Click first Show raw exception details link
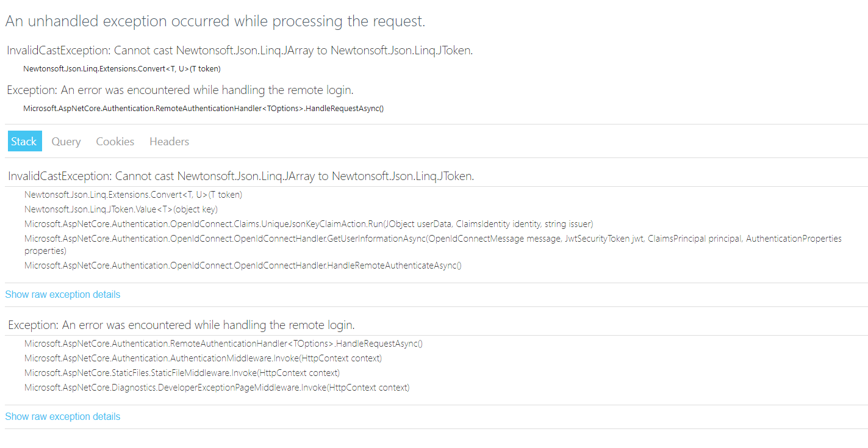The image size is (868, 448). click(x=62, y=294)
